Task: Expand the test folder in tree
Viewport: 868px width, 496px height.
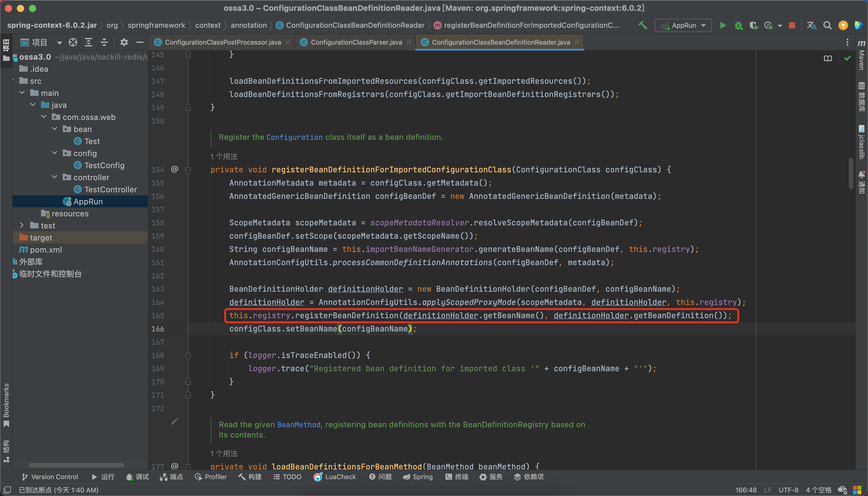Action: coord(22,225)
